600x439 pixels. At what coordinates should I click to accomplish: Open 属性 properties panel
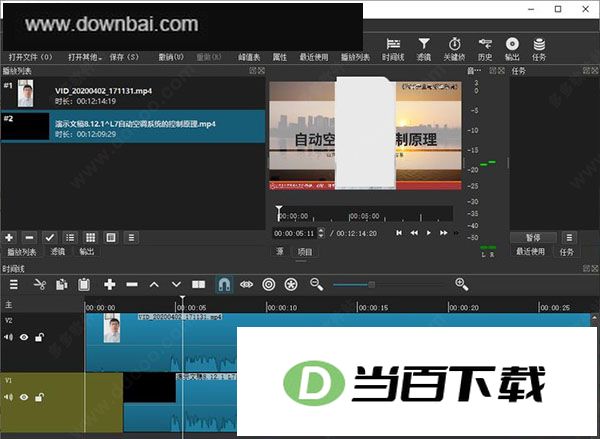point(280,57)
